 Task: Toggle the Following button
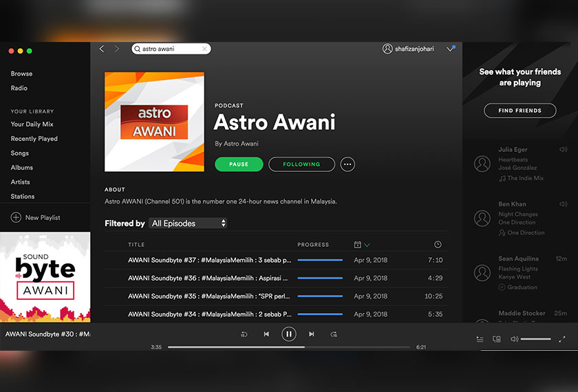pos(301,164)
